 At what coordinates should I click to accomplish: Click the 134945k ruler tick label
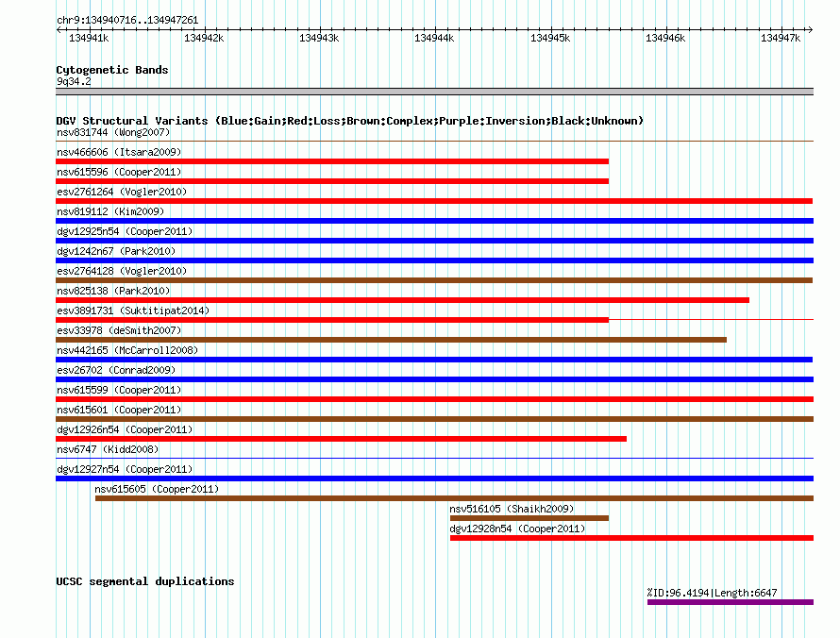(550, 38)
